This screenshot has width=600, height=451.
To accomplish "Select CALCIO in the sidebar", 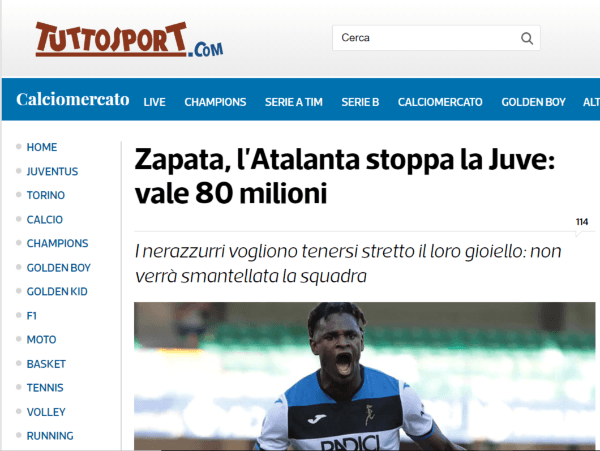I will pyautogui.click(x=45, y=220).
